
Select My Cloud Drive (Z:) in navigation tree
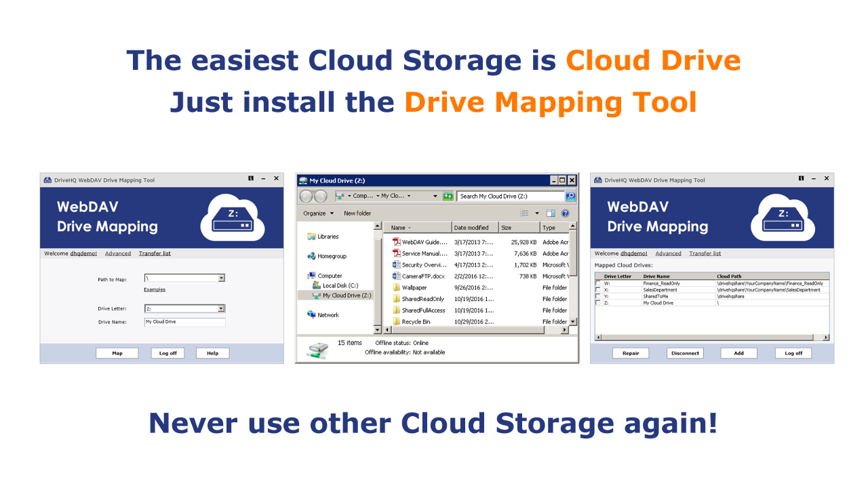[x=342, y=296]
